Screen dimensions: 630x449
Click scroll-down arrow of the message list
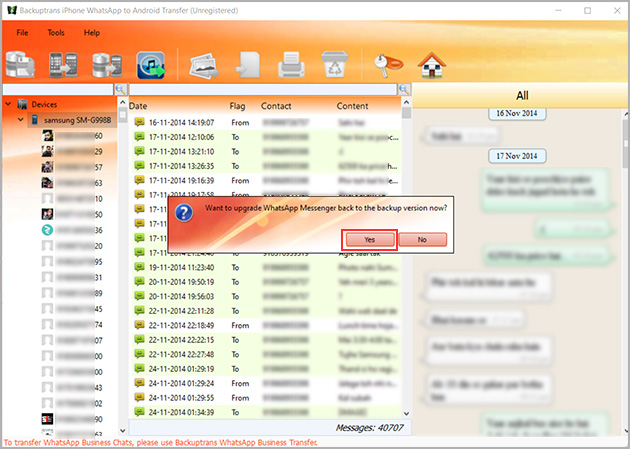tap(406, 413)
